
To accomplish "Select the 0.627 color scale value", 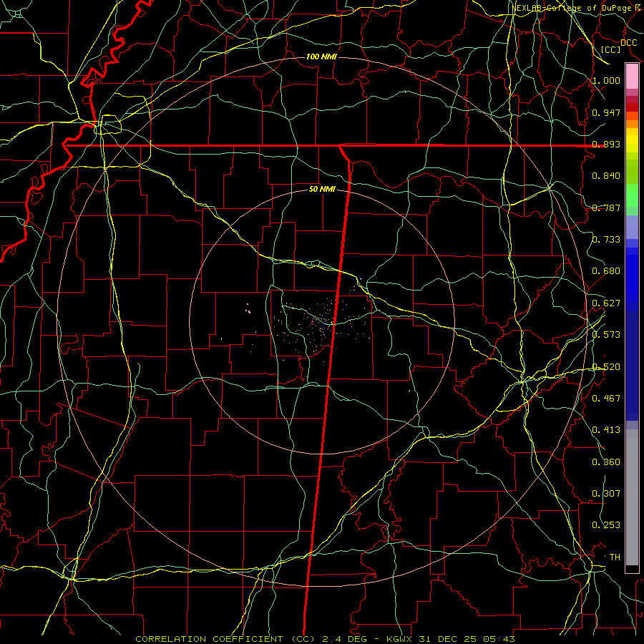I will (606, 303).
